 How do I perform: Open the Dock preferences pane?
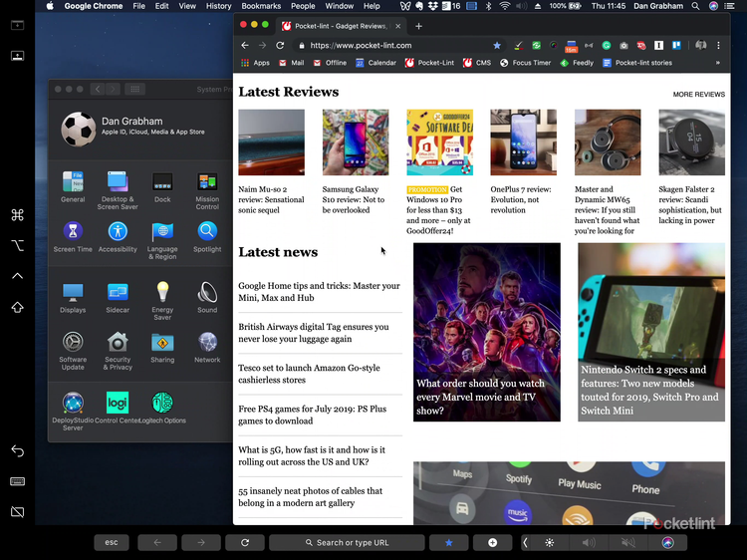pyautogui.click(x=162, y=186)
